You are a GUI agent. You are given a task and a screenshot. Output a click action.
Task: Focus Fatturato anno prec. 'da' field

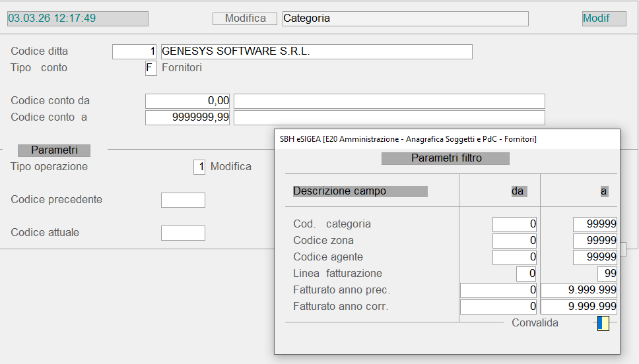499,290
